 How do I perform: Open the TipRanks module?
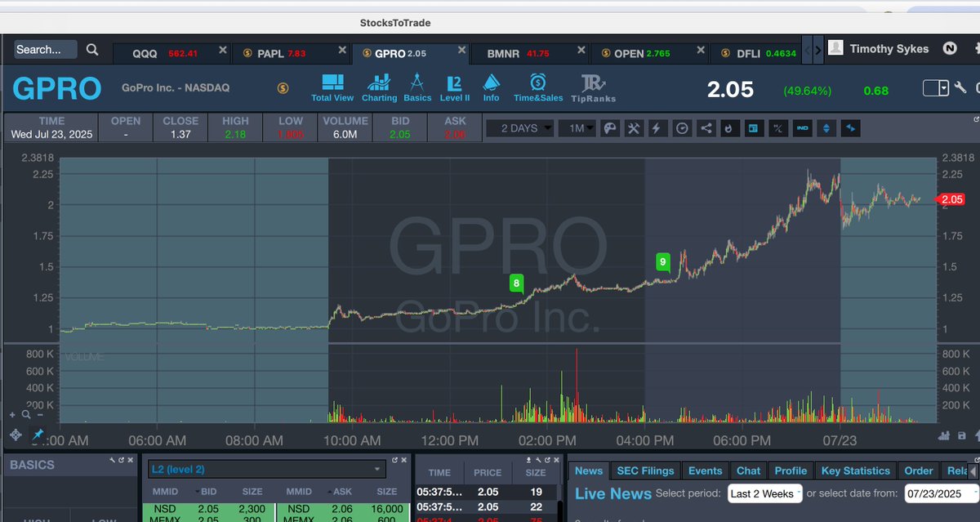click(x=593, y=87)
